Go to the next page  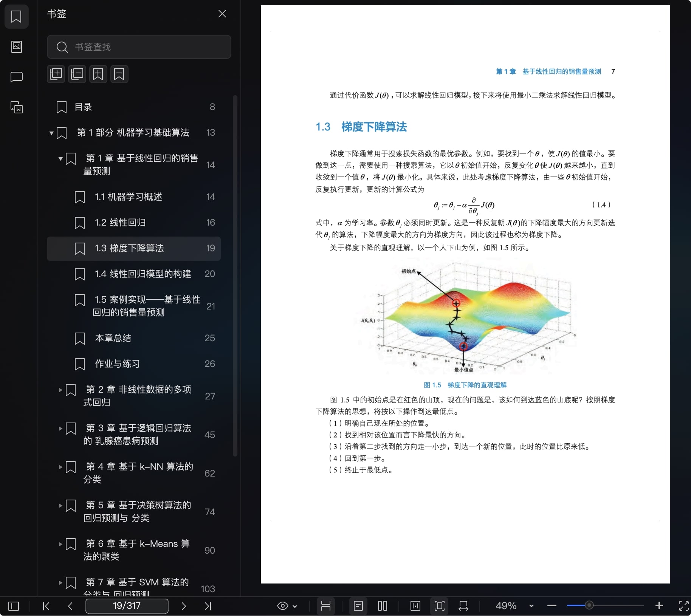184,606
